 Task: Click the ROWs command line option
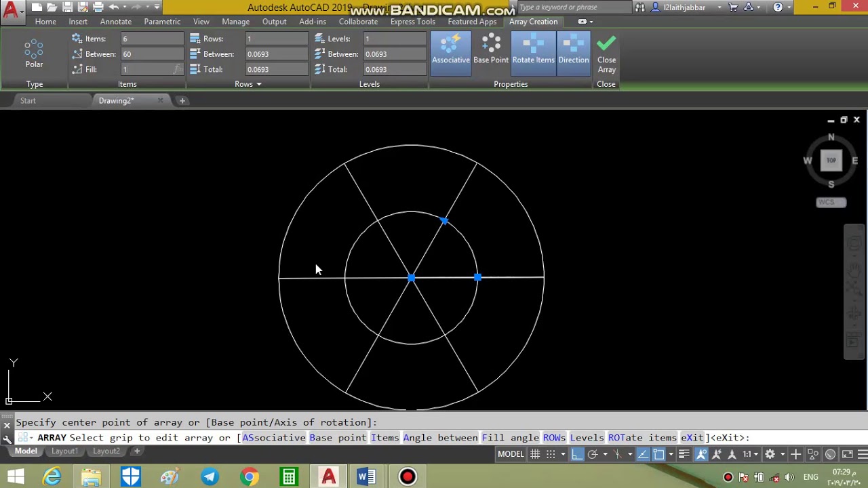(554, 438)
